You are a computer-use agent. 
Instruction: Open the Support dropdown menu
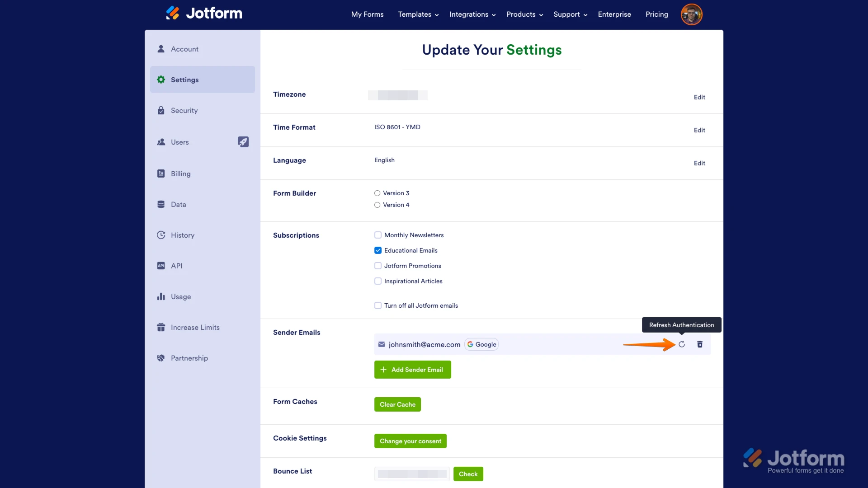[x=570, y=14]
